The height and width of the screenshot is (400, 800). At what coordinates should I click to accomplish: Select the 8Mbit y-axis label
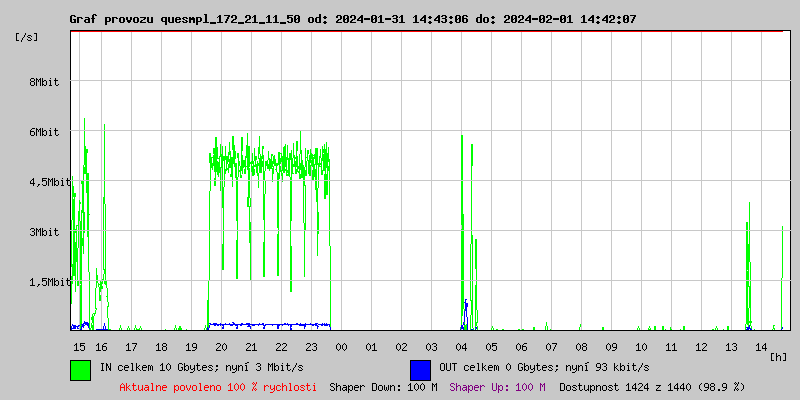[44, 82]
